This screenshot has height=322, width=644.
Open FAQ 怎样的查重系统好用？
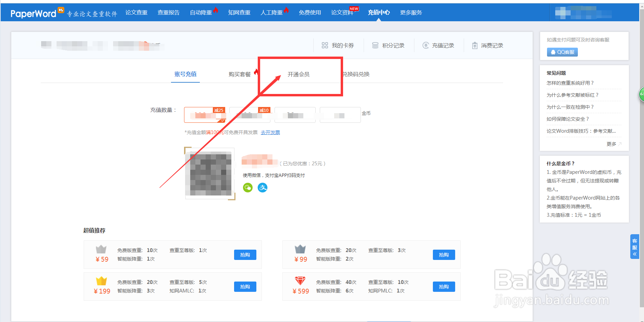[x=570, y=83]
